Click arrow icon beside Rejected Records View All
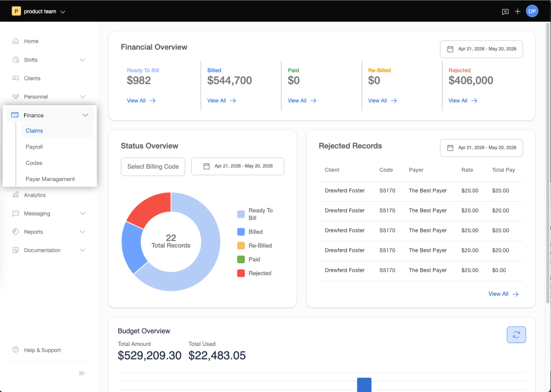This screenshot has height=392, width=551. coord(515,294)
